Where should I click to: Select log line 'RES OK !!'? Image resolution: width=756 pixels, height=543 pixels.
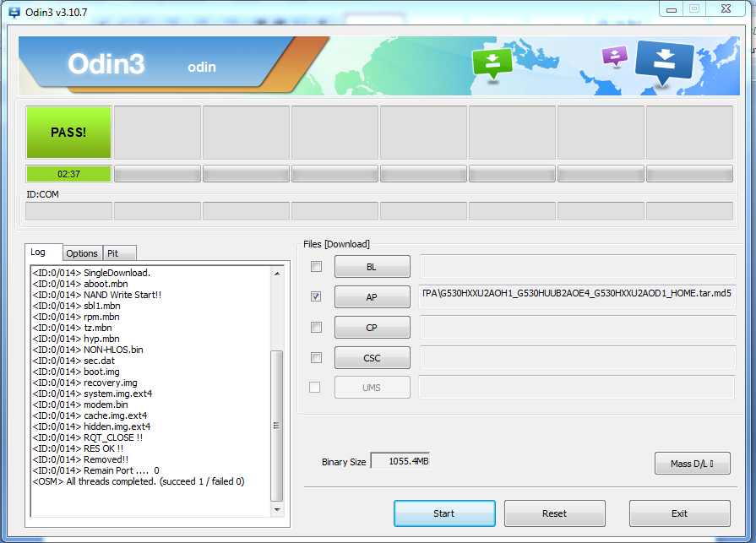point(78,448)
